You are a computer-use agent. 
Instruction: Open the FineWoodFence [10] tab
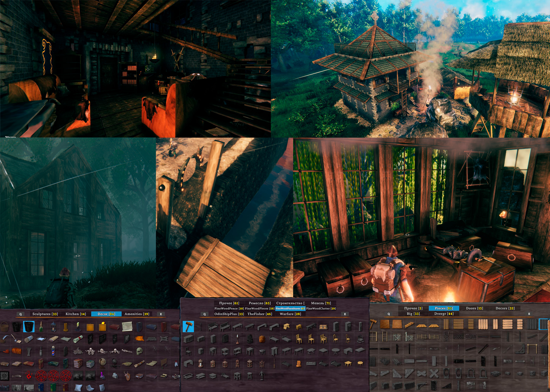point(229,308)
